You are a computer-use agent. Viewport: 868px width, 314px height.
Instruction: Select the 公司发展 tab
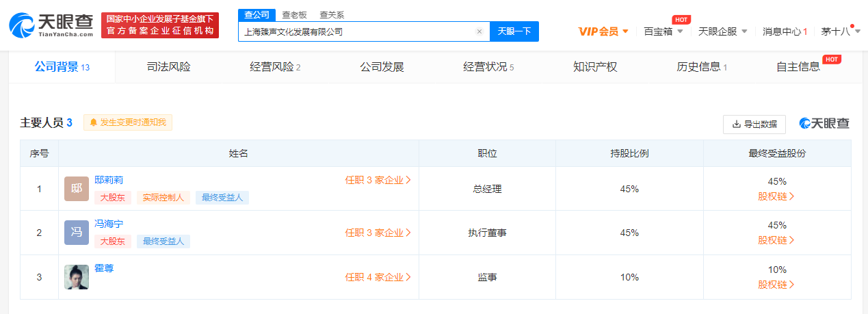point(382,67)
